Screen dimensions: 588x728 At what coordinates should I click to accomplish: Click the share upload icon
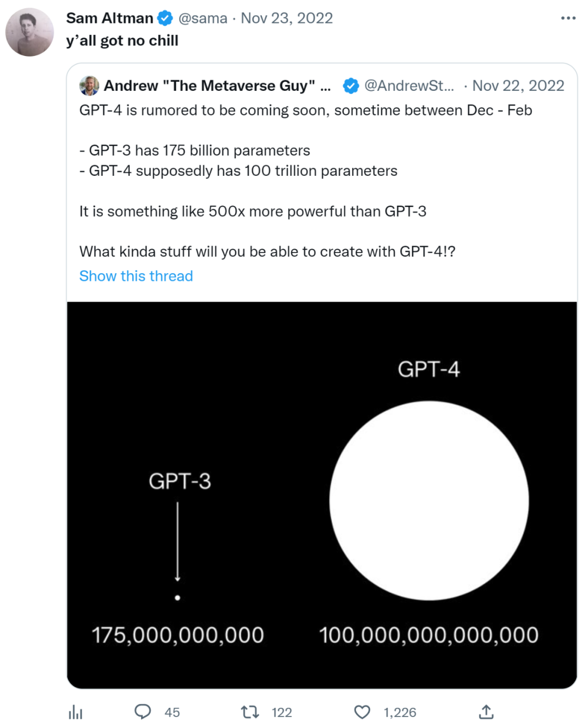pyautogui.click(x=486, y=712)
